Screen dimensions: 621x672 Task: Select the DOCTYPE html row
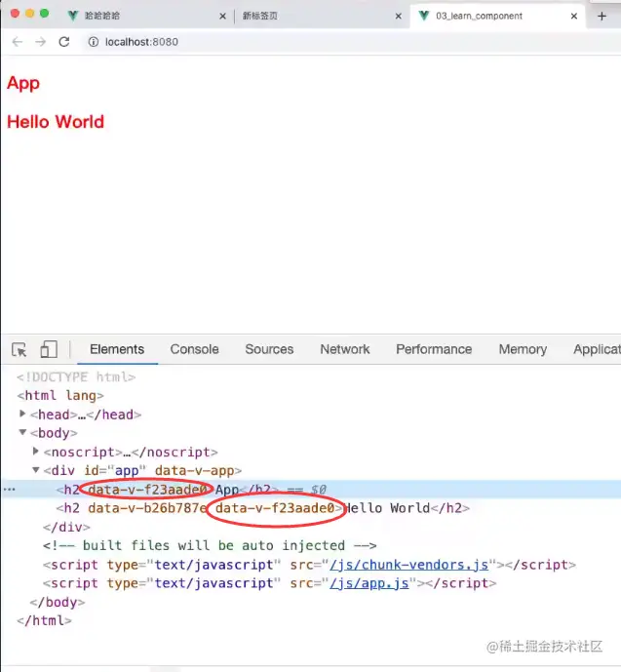[76, 376]
